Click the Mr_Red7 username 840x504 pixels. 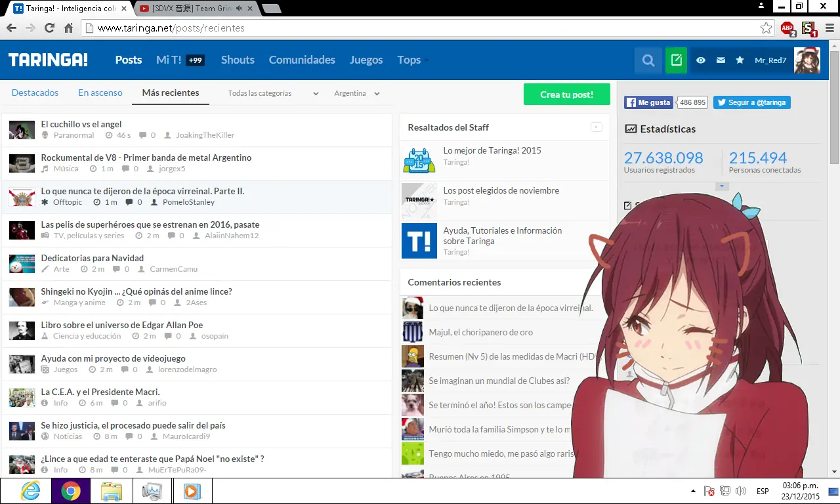point(770,60)
